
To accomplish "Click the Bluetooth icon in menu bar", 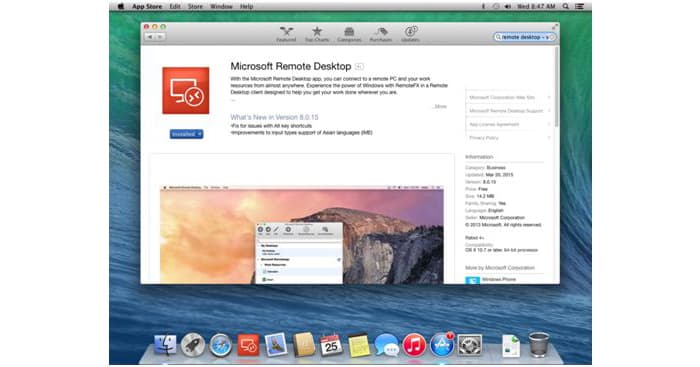I will pos(483,6).
